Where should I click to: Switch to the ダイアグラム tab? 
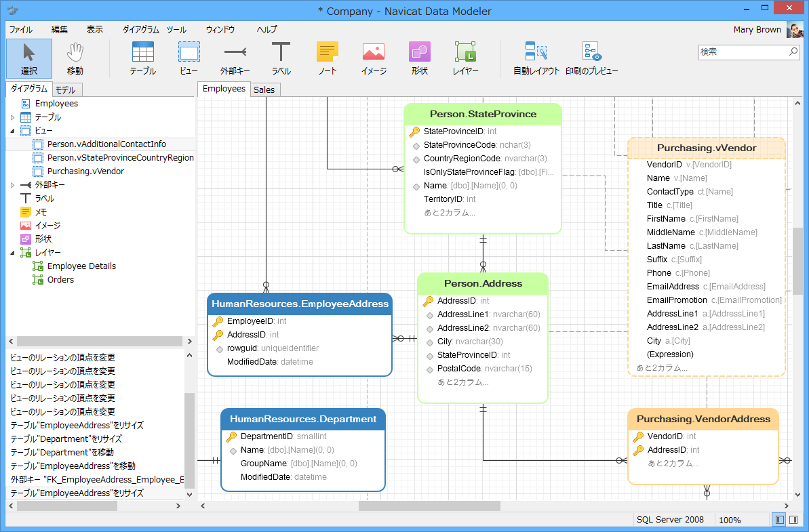(29, 89)
